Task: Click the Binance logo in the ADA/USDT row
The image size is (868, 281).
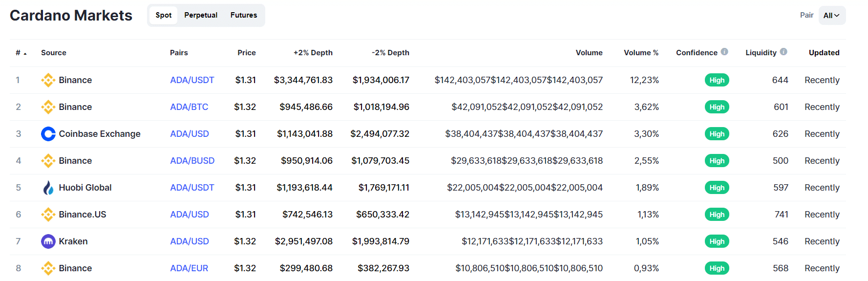Action: 48,80
